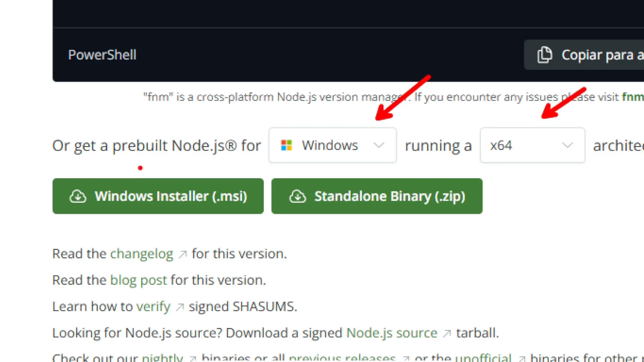Click external arrow icon beside verify

(x=180, y=307)
